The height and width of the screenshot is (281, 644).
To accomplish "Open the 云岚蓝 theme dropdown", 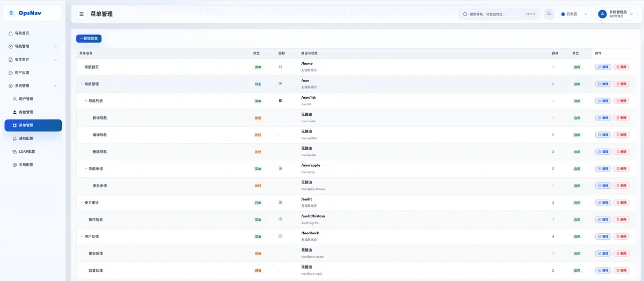I will tap(574, 14).
